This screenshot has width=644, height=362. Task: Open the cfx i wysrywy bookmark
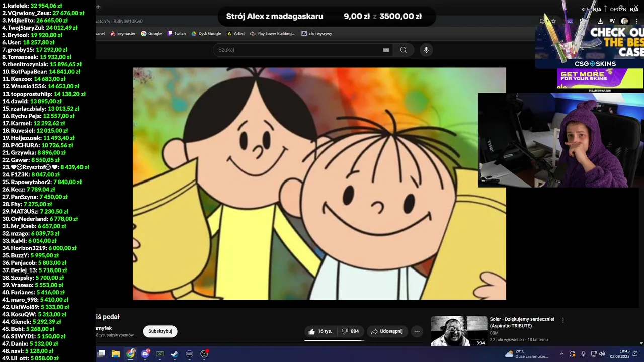(316, 34)
